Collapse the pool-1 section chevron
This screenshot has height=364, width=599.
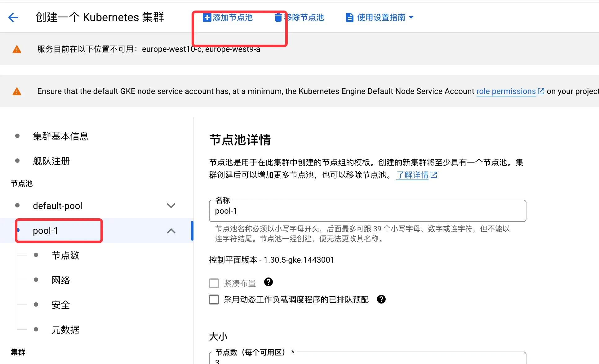[171, 231]
